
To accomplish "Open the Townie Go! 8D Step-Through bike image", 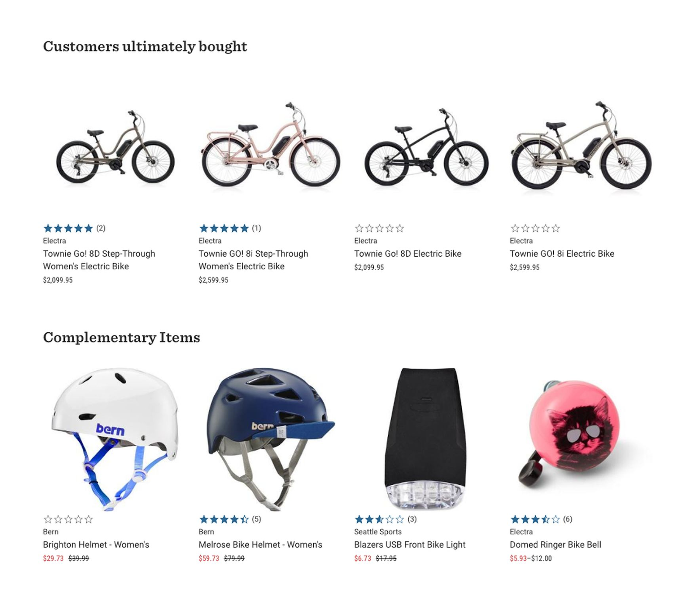I will click(115, 147).
